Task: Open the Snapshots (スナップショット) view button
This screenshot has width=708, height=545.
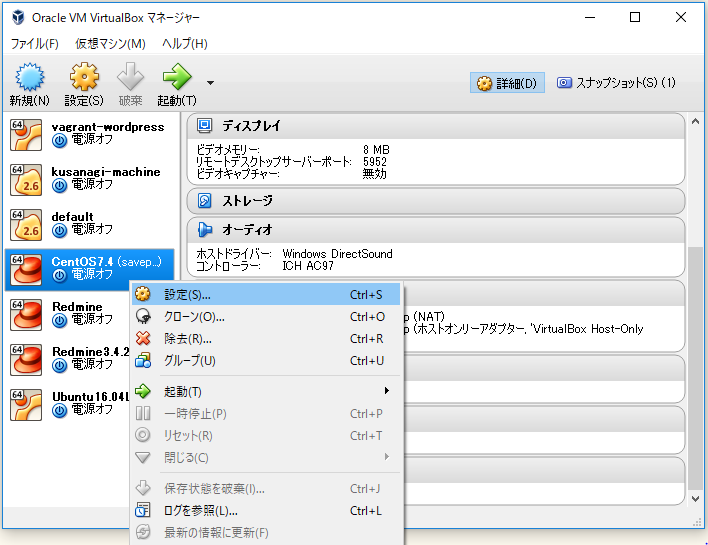Action: pyautogui.click(x=616, y=83)
